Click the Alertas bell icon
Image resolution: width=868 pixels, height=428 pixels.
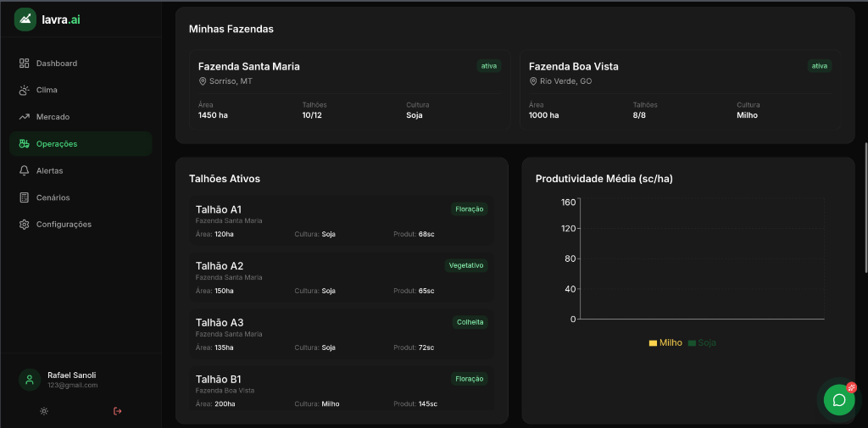click(25, 170)
